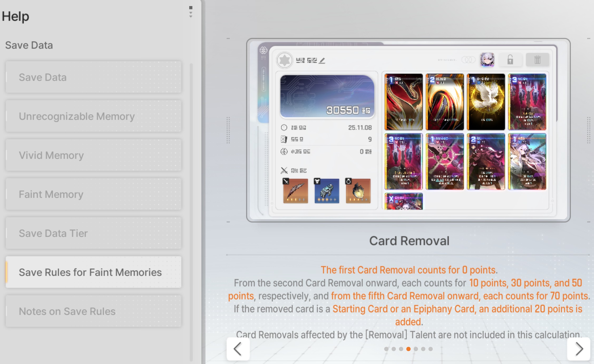Select the feather weapon equipment icon
This screenshot has height=364, width=594.
tap(295, 191)
